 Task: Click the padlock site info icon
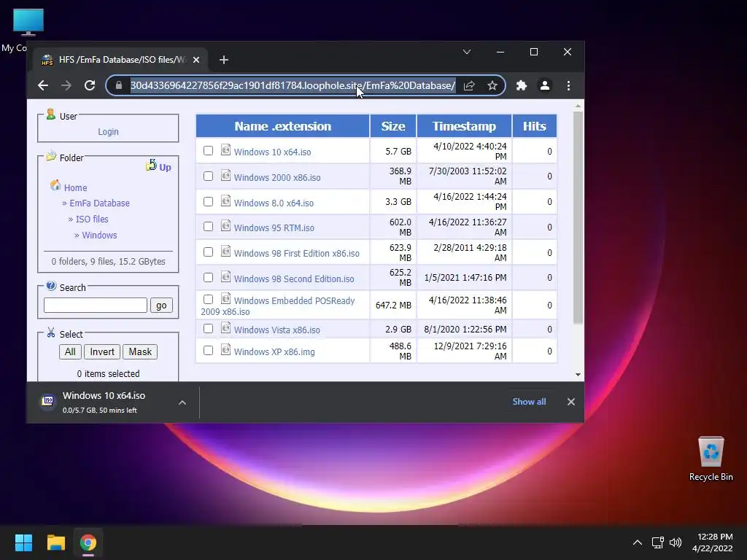(x=119, y=86)
